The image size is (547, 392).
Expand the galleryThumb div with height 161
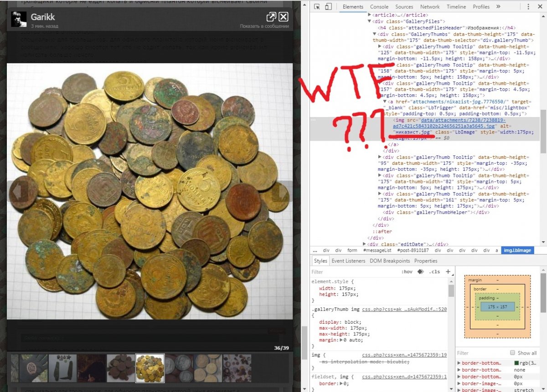click(381, 194)
